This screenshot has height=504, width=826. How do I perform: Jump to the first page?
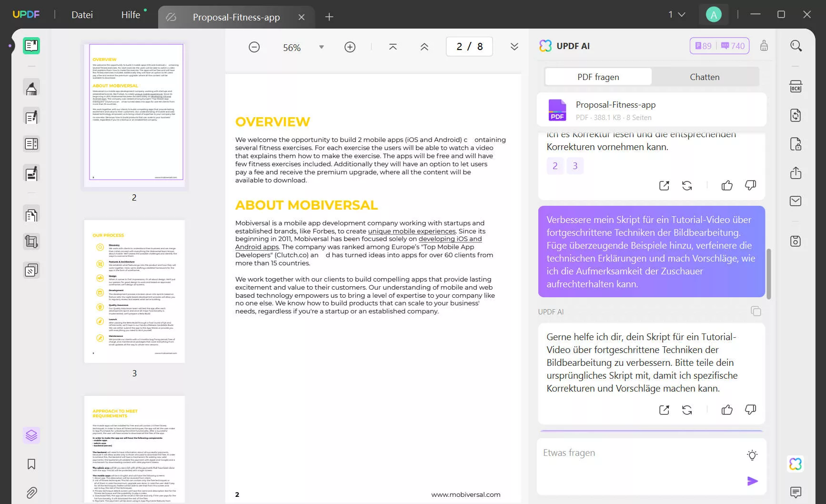tap(393, 47)
